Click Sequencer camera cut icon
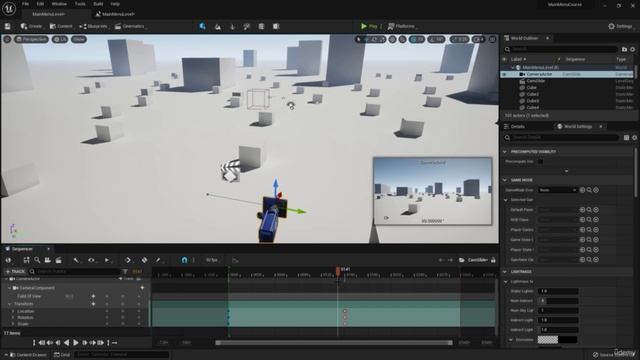 [48, 260]
